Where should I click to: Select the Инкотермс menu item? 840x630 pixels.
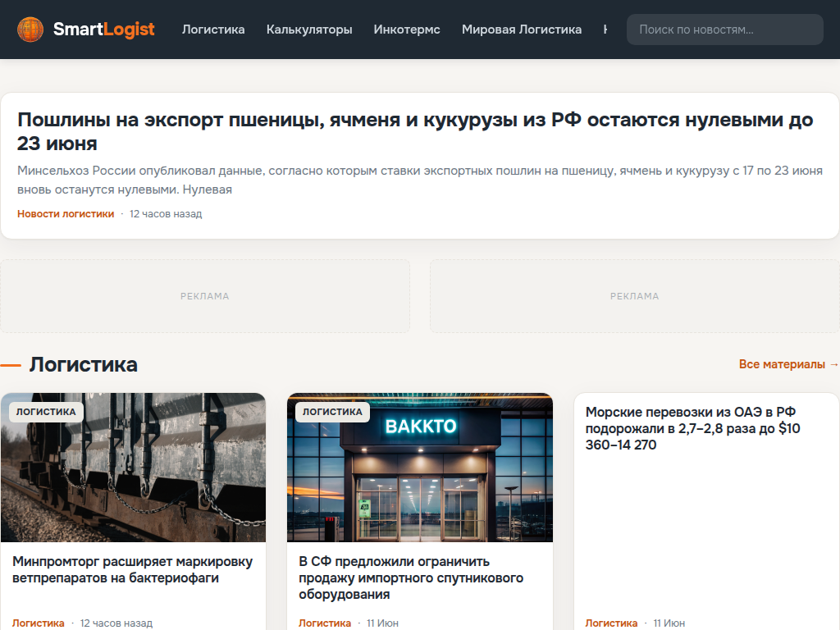coord(407,30)
